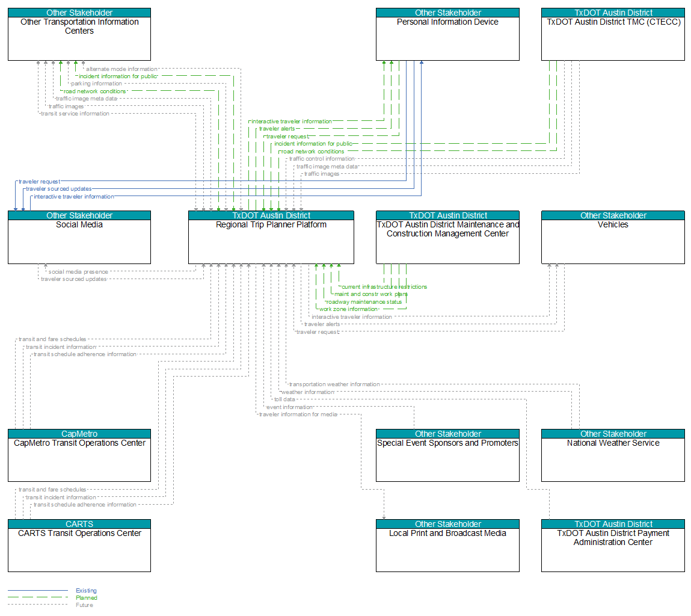Click the 'Existing' legend entry
Image resolution: width=691 pixels, height=616 pixels.
pos(86,590)
